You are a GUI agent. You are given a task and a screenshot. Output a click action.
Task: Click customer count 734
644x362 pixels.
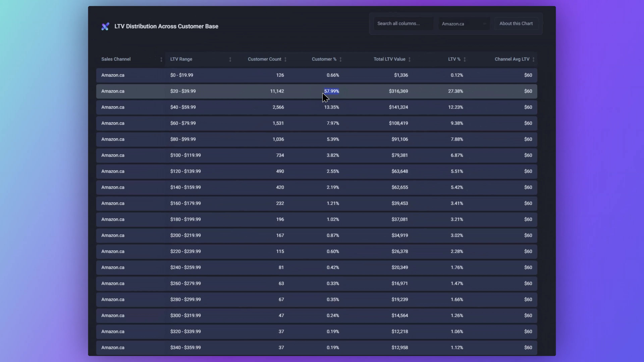(x=280, y=155)
